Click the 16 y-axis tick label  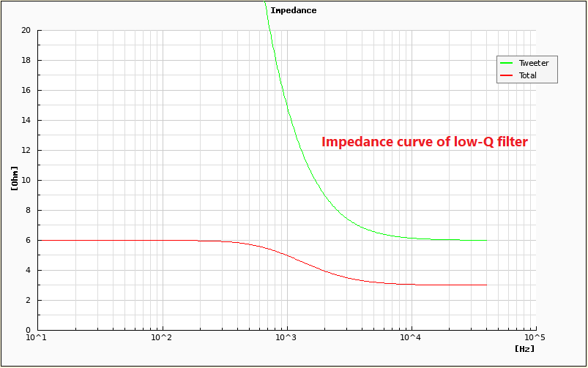tap(26, 90)
